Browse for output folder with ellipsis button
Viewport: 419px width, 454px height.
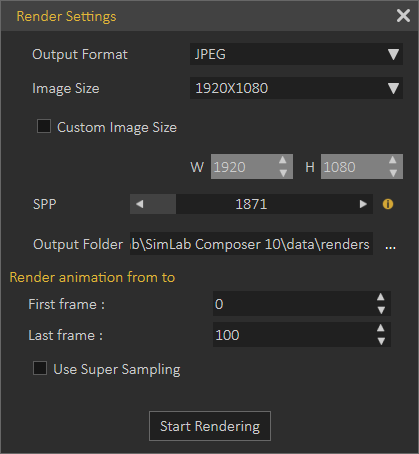[x=390, y=247]
